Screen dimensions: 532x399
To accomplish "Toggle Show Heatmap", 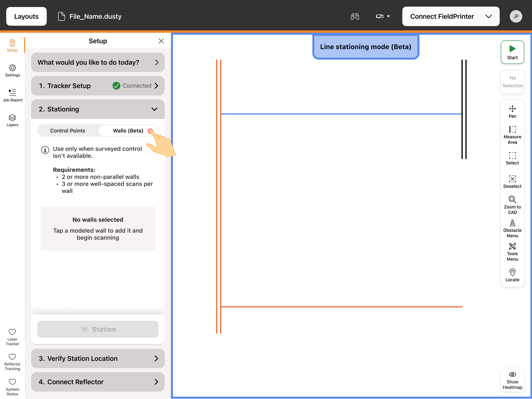I will [x=512, y=380].
